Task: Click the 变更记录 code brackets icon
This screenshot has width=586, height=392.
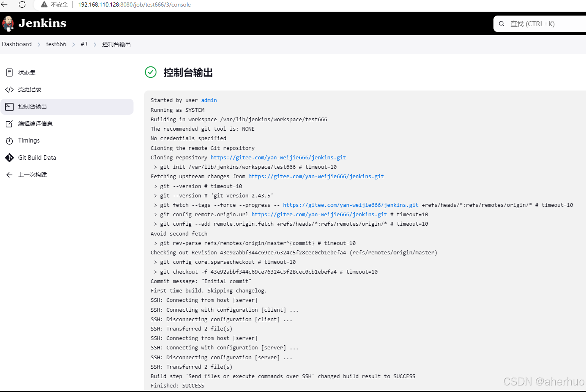Action: click(x=9, y=90)
